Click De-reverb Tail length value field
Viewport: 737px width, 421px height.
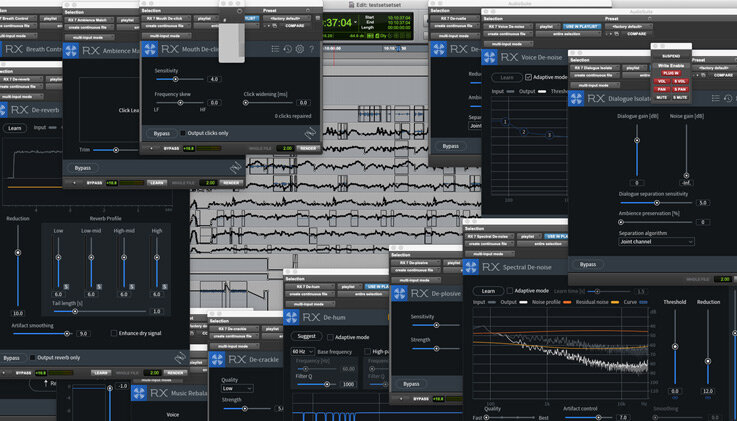pos(157,311)
